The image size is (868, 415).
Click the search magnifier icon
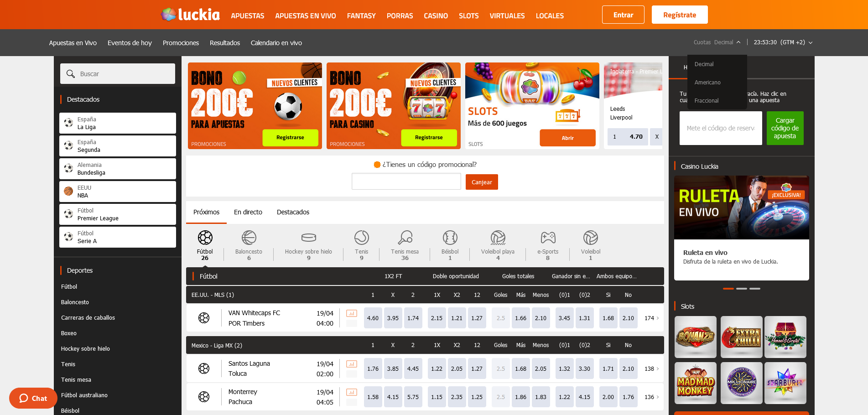coord(71,73)
